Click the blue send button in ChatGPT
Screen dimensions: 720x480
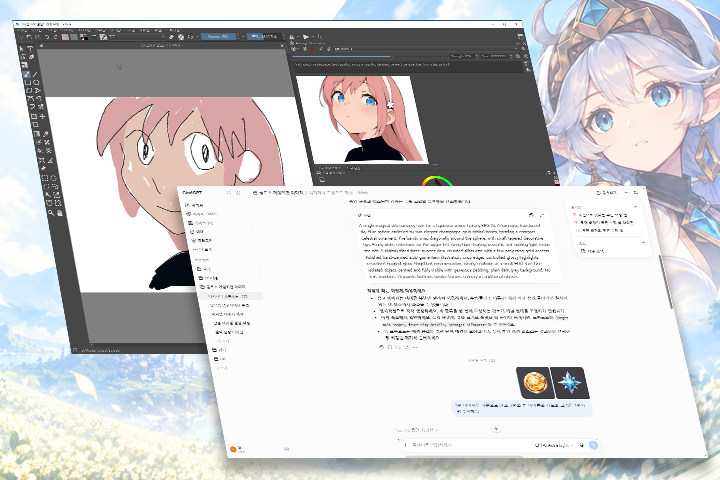[x=594, y=445]
